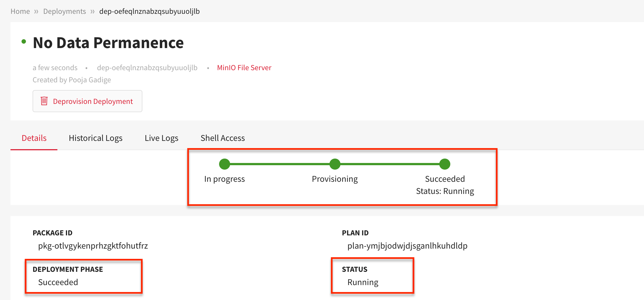Open the Deployments breadcrumb link
Screen dimensions: 644x300
click(65, 11)
